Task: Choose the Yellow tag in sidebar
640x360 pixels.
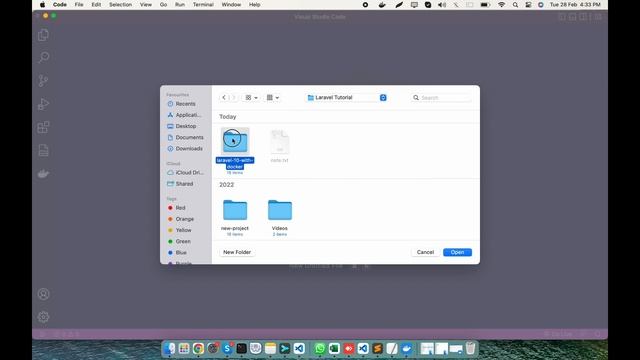Action: (180, 230)
